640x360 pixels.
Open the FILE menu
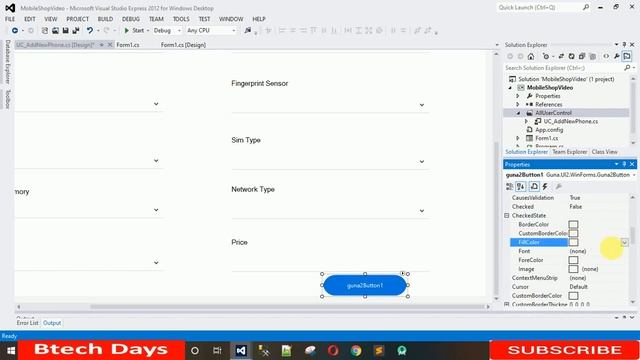point(10,19)
